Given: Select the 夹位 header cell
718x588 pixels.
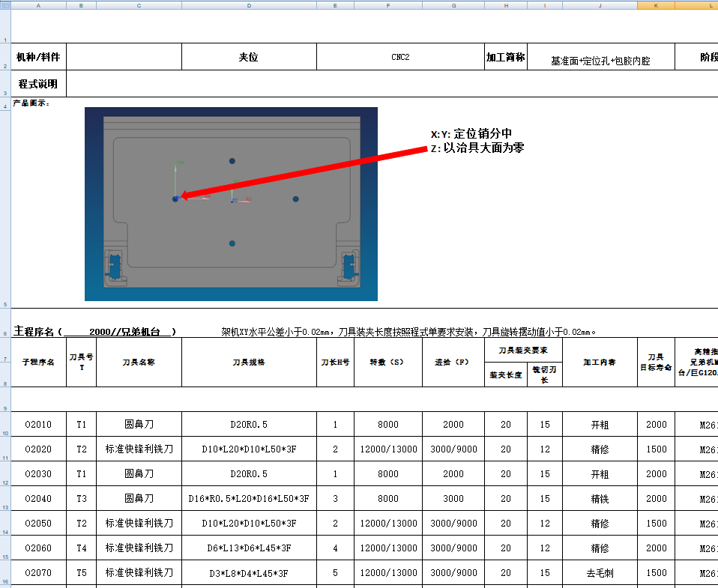Looking at the screenshot, I should coord(249,56).
